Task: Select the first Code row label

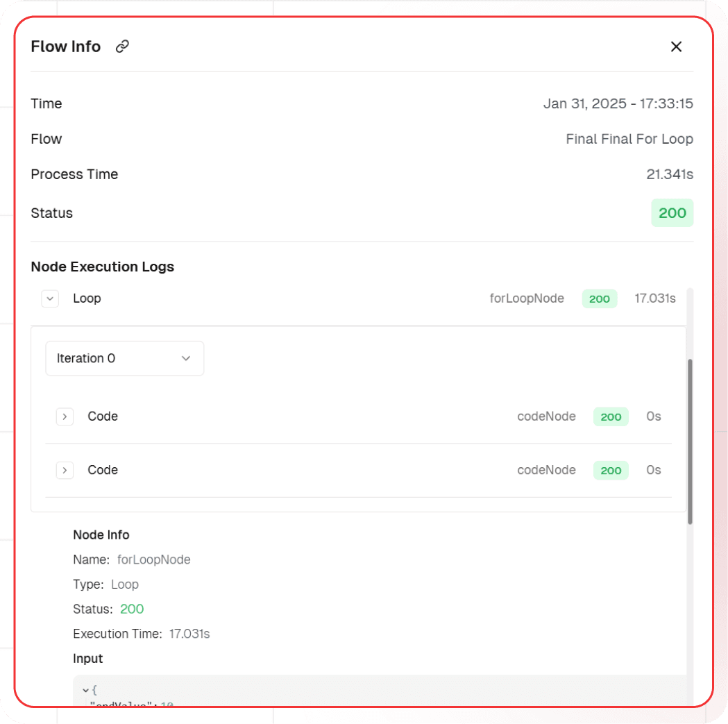Action: (x=103, y=416)
